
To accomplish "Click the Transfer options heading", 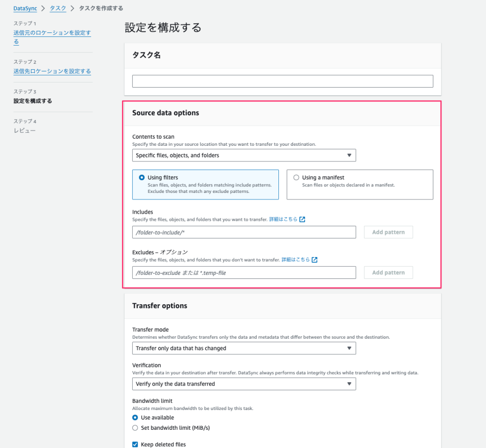I will point(159,306).
